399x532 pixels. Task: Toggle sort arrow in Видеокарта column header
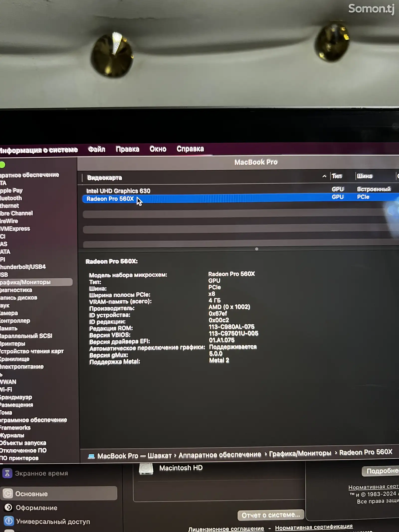pos(324,176)
